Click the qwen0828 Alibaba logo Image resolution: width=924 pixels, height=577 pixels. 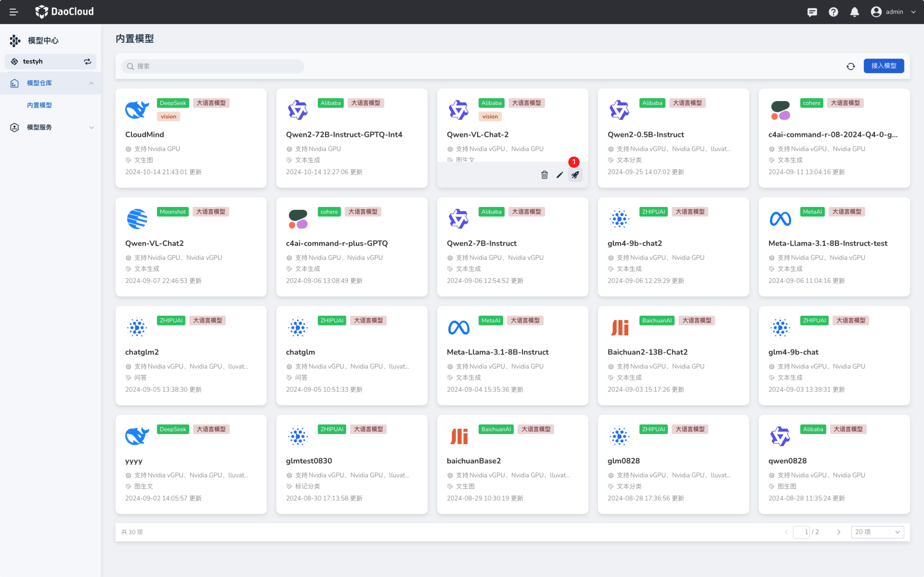click(780, 436)
